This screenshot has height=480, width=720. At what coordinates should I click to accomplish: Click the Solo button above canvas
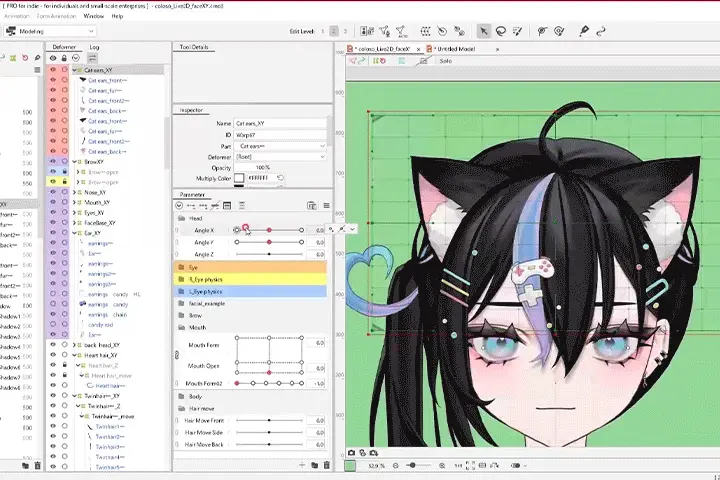(446, 61)
